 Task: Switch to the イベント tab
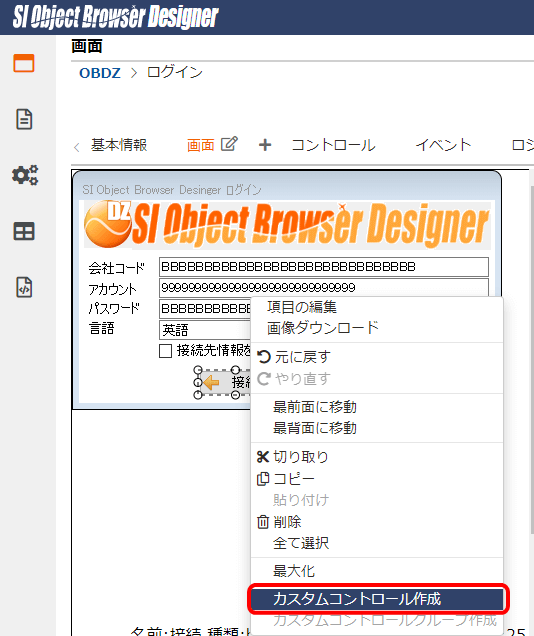[x=443, y=145]
